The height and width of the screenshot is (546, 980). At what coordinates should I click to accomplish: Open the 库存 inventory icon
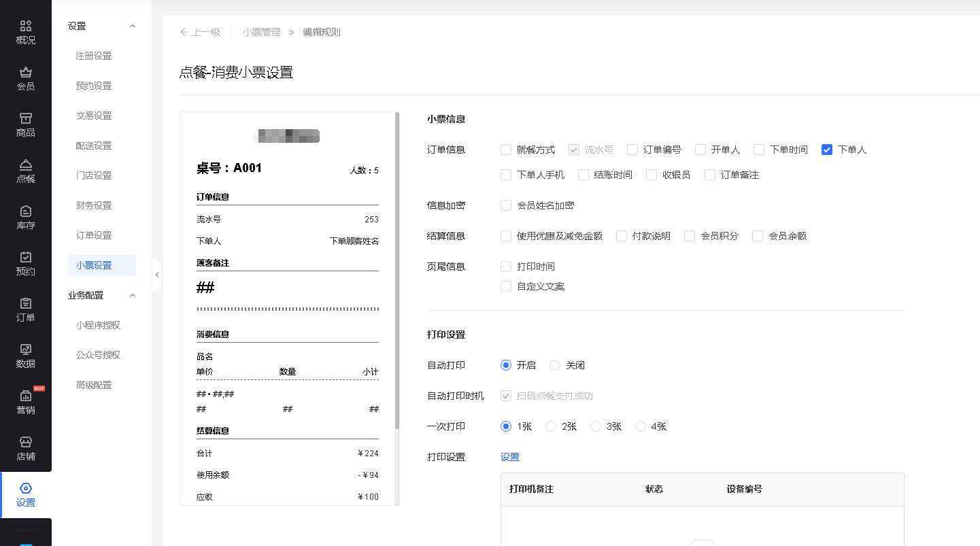[26, 211]
